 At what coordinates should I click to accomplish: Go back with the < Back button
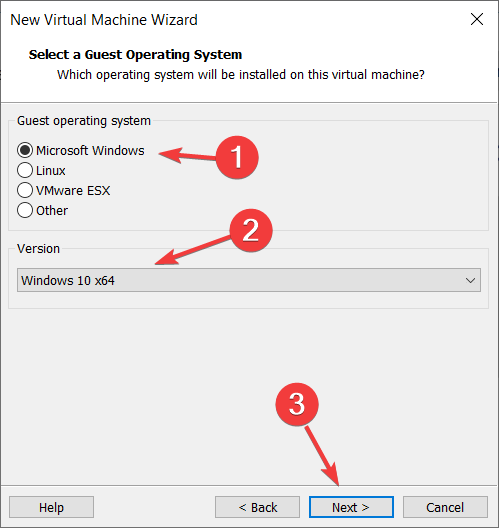[258, 507]
